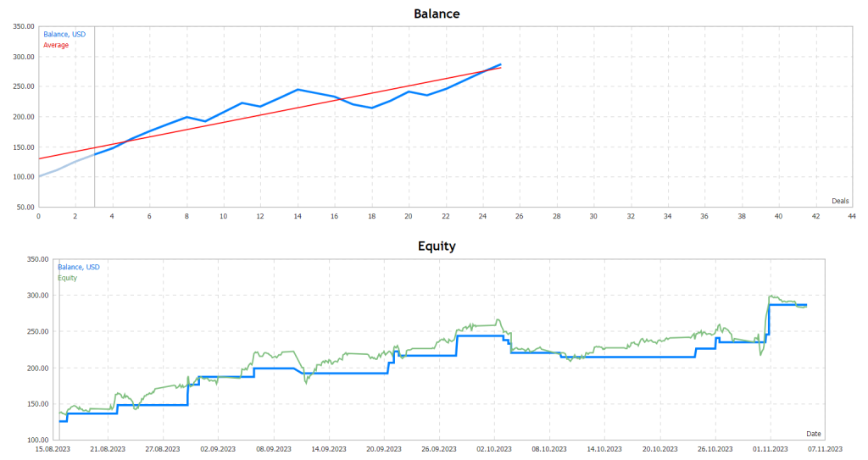Click the Balance chart title
The image size is (868, 460).
click(436, 14)
